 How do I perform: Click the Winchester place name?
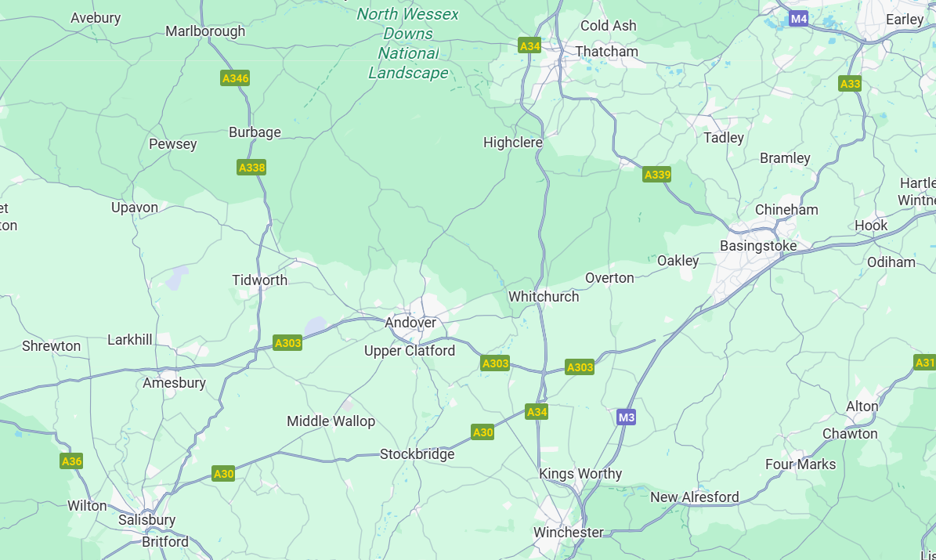point(569,532)
